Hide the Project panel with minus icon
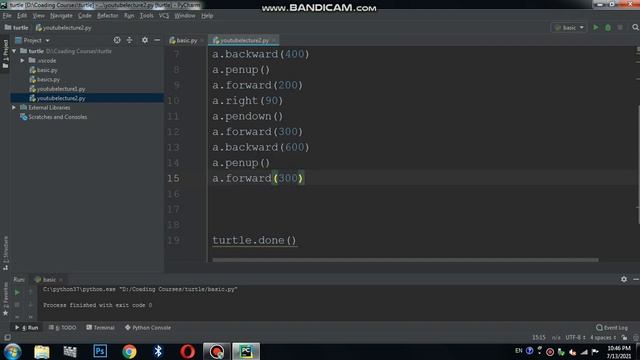Image resolution: width=640 pixels, height=360 pixels. 157,40
